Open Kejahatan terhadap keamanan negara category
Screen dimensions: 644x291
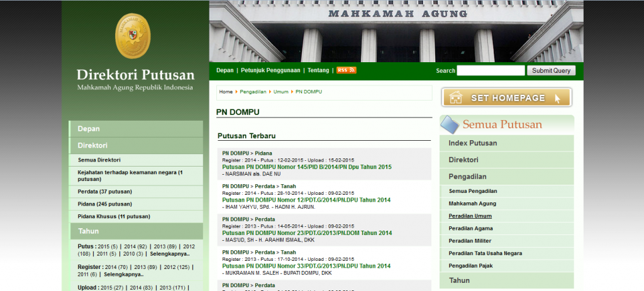130,176
